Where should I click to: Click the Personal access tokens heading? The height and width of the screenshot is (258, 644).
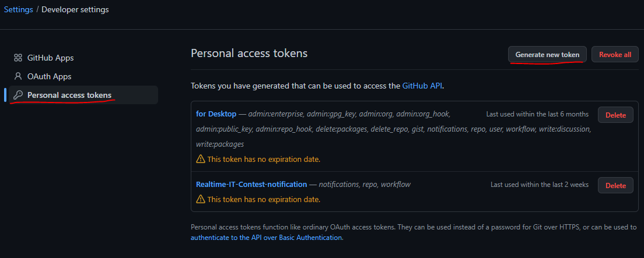249,54
